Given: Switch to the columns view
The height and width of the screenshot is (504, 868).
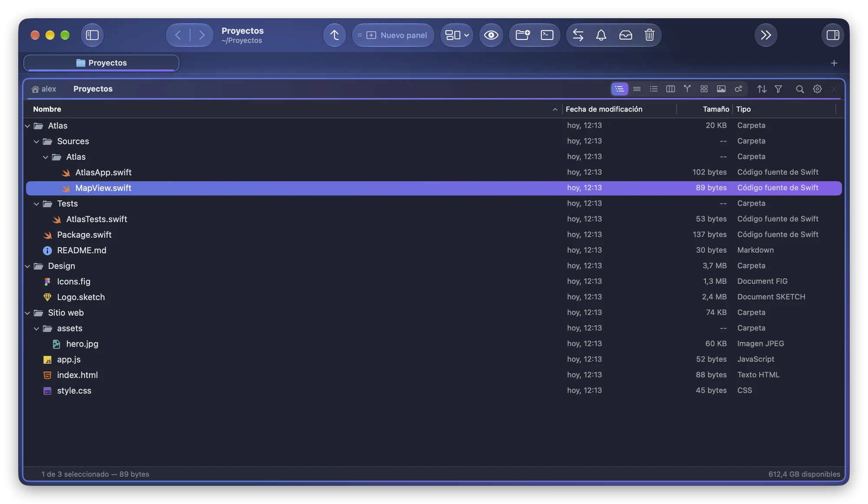Looking at the screenshot, I should point(671,89).
